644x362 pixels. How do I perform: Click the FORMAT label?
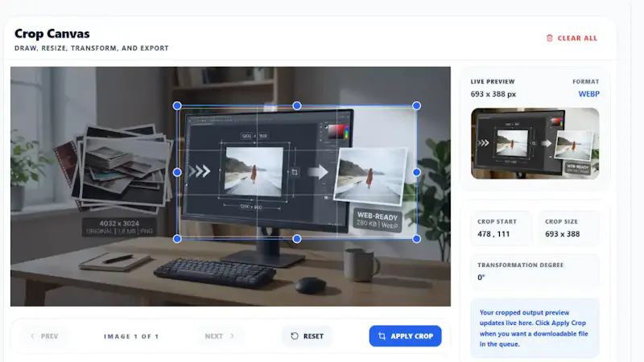[x=586, y=82]
